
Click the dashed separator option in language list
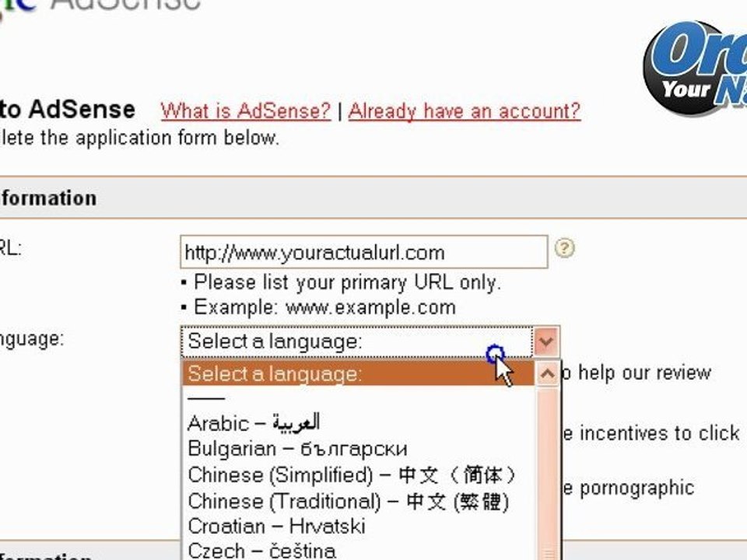[x=358, y=398]
